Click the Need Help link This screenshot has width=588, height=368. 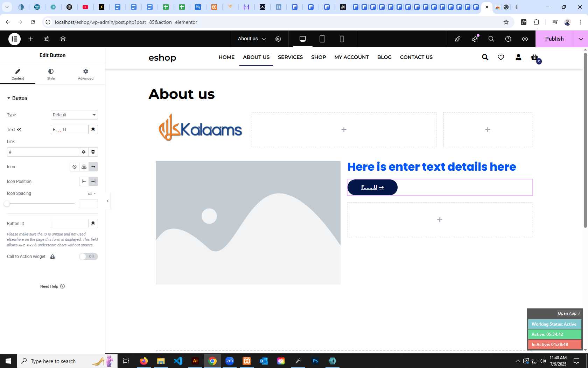coord(52,286)
